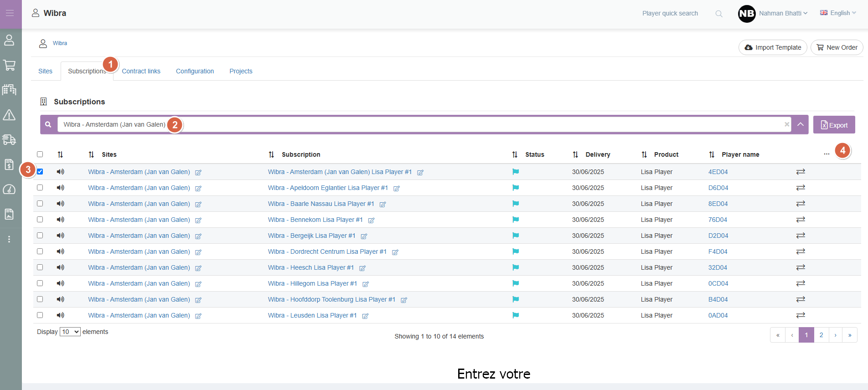Open the delivery truck sidebar icon
Screen dimensions: 868x390
pos(9,139)
